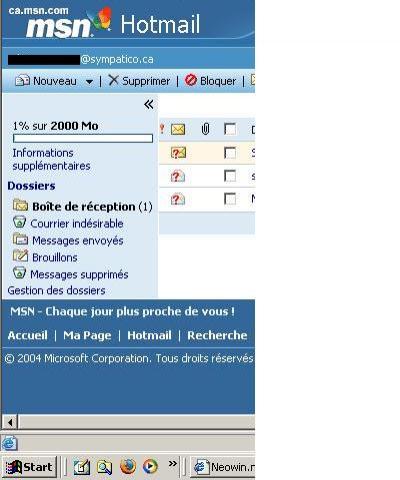
Task: Open the Boîte de réception folder
Action: (83, 206)
